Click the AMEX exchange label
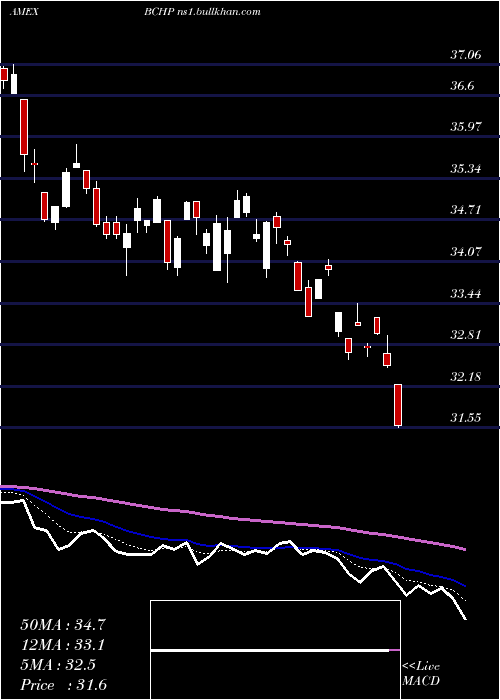Screen dimensions: 500x700 [25, 12]
